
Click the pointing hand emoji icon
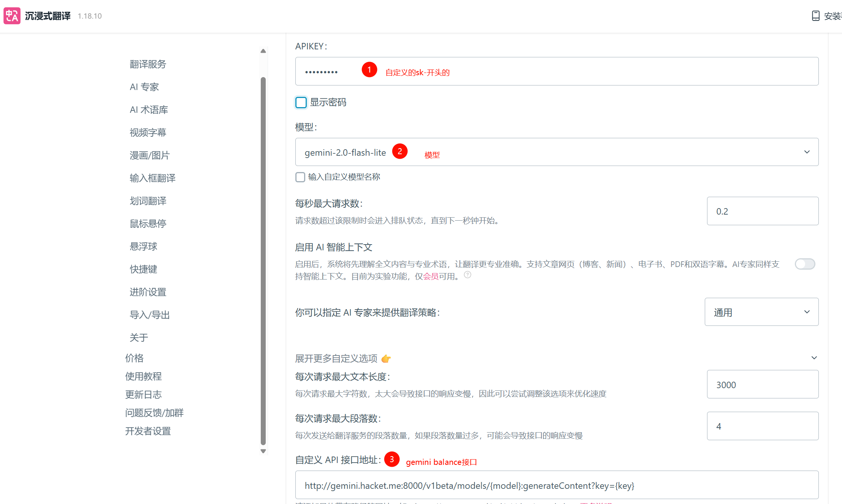pyautogui.click(x=386, y=359)
